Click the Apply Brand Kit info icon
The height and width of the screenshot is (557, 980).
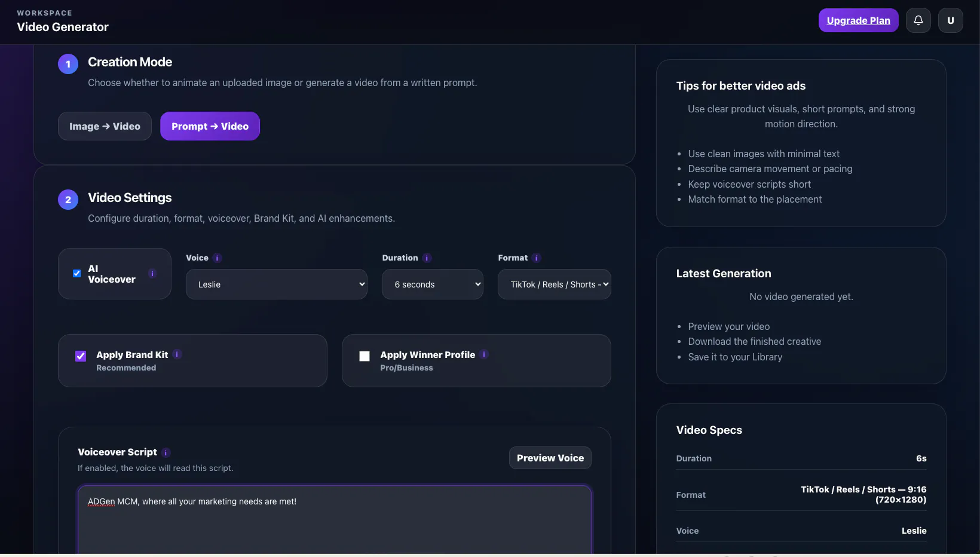tap(177, 354)
